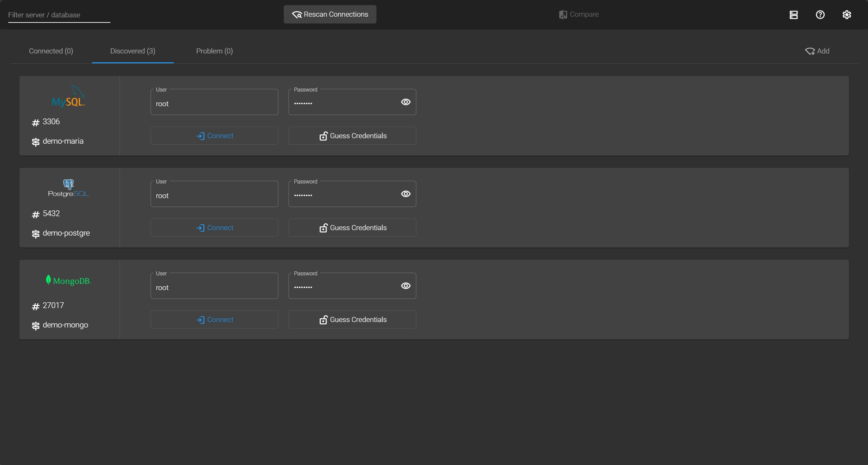Open the Problem (0) tab
The width and height of the screenshot is (868, 465).
click(x=214, y=51)
